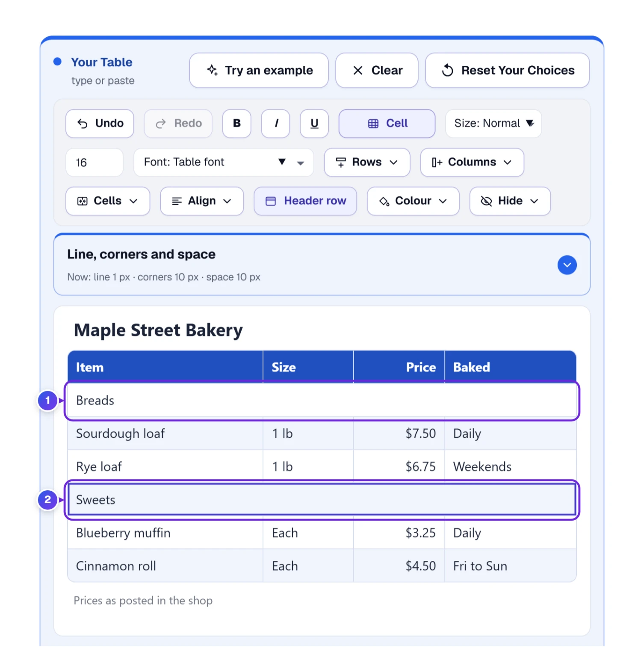Click the $4.50 price cell
This screenshot has height=672, width=644.
point(399,566)
